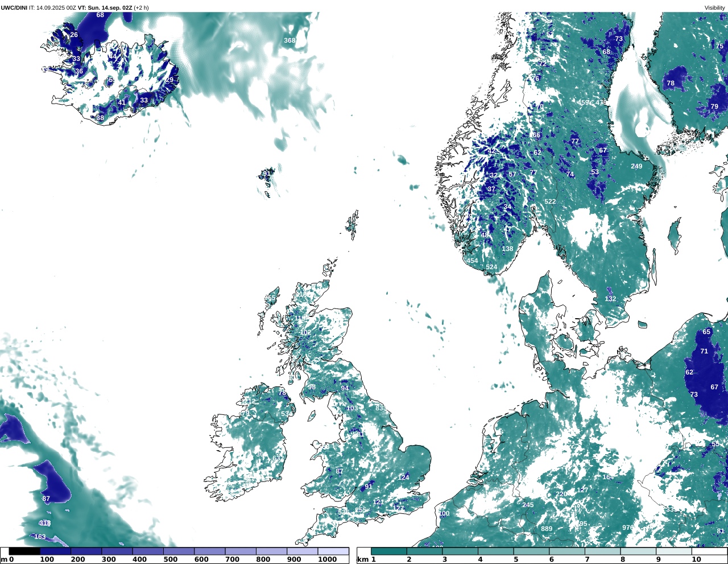Pick the 700–800 m lavender legend swatch
This screenshot has width=728, height=564.
[x=241, y=551]
